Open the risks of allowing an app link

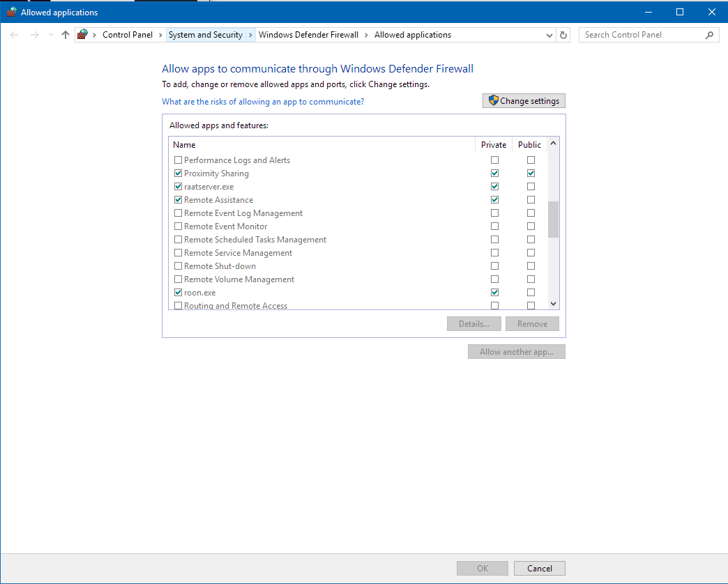click(x=263, y=102)
